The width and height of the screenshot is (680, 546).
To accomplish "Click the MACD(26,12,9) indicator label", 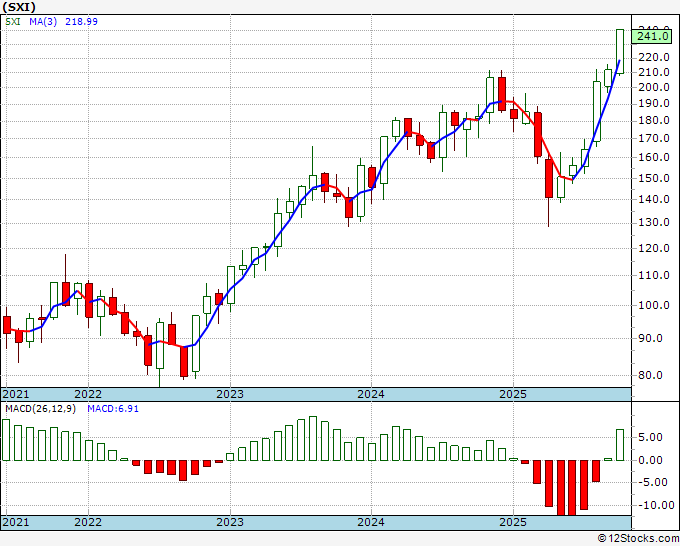I will point(40,409).
